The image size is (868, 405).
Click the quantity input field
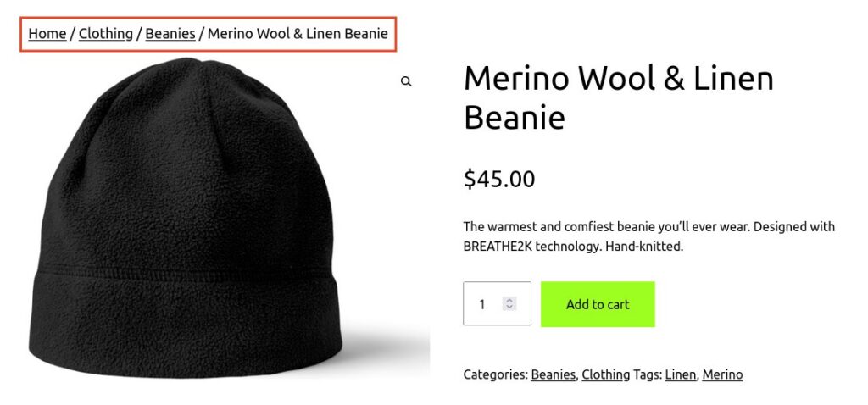[x=485, y=303]
